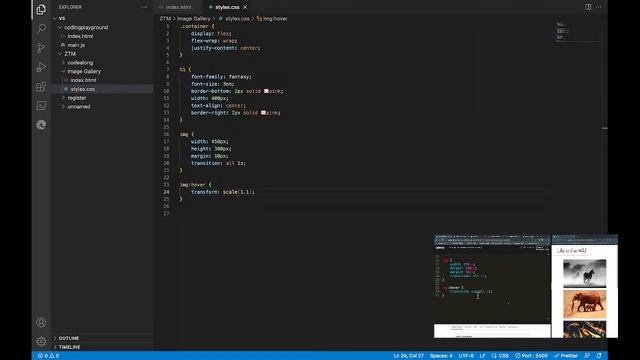
Task: Change indentation via Spaces: 4
Action: [441, 356]
